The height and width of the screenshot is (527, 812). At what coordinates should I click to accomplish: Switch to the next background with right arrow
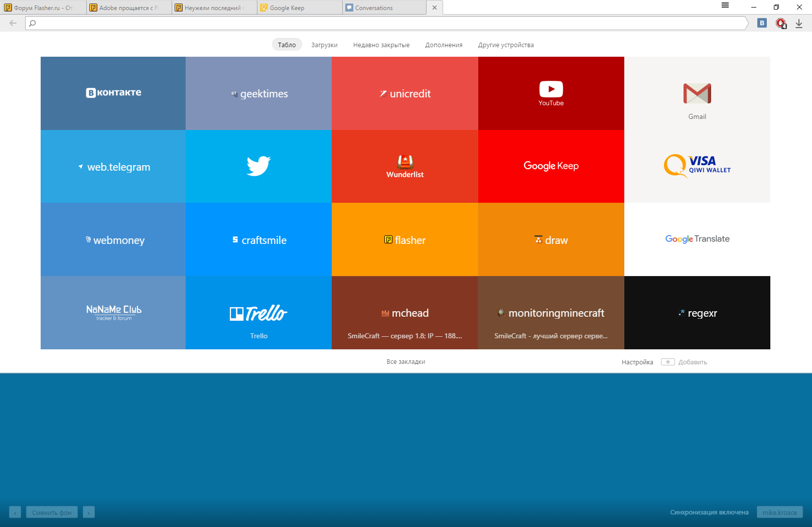pyautogui.click(x=89, y=512)
